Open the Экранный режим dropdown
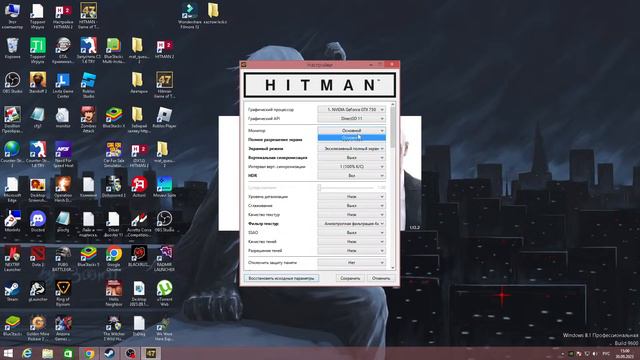This screenshot has height=360, width=640. tap(351, 149)
